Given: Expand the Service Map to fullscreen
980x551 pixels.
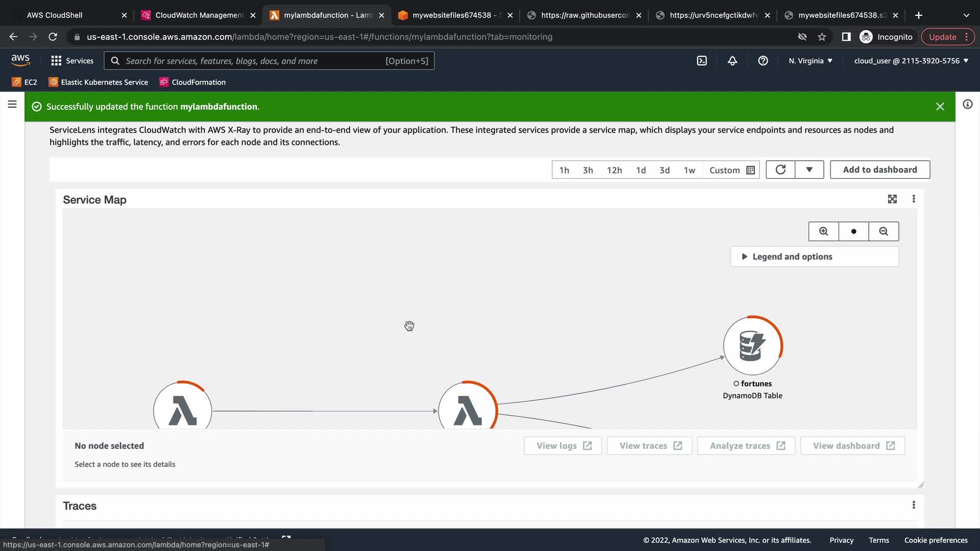Looking at the screenshot, I should click(892, 199).
